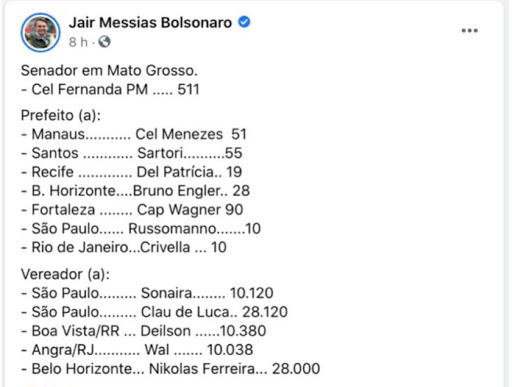The width and height of the screenshot is (512, 387).
Task: Click the Santos Sartori 55 line
Action: (132, 153)
